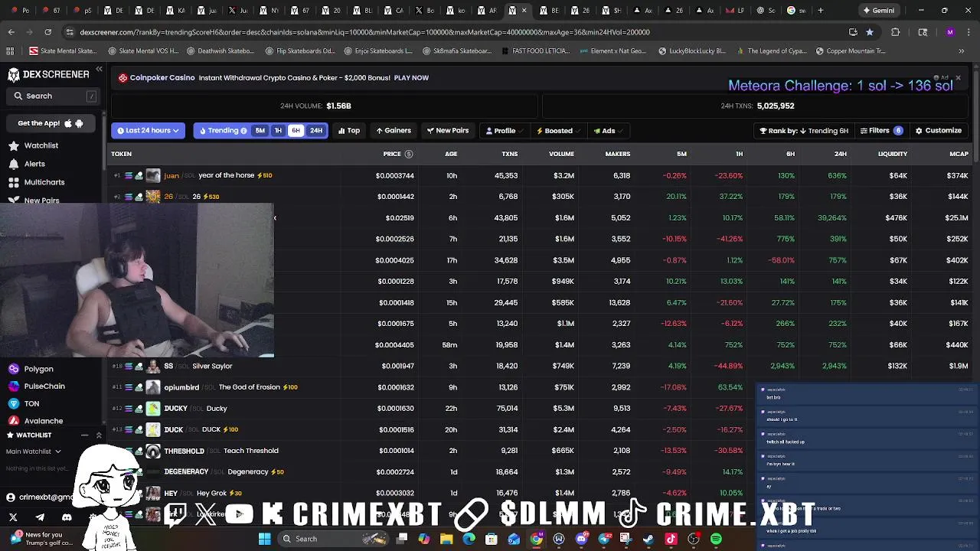Open File Explorer on the taskbar
The width and height of the screenshot is (980, 551).
pos(446,539)
